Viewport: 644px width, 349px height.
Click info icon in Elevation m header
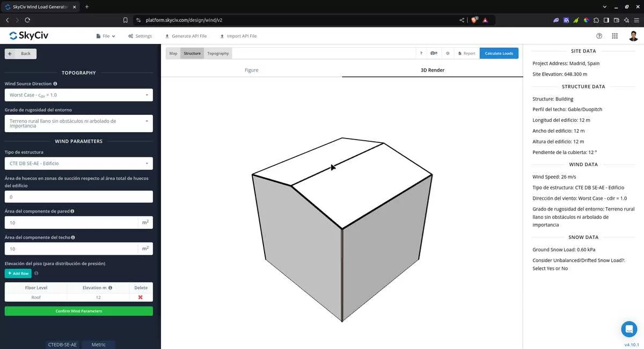(110, 288)
